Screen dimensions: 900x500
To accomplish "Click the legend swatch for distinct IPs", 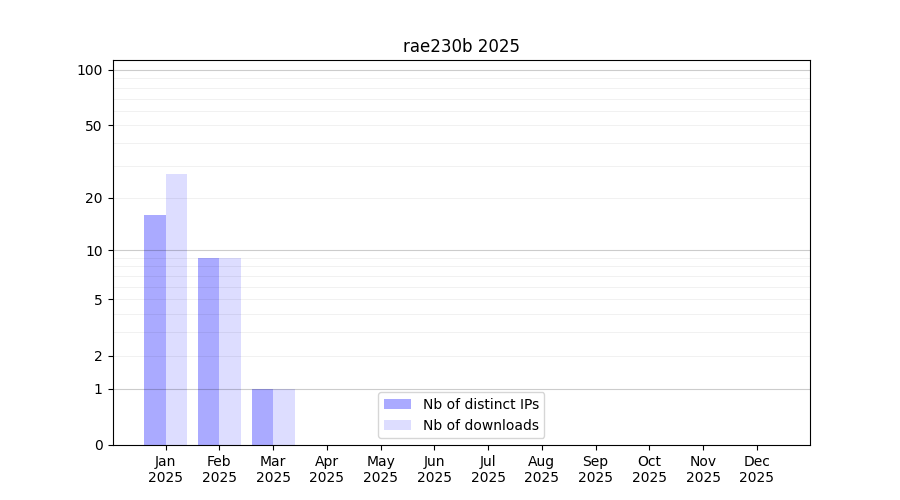I will [397, 404].
